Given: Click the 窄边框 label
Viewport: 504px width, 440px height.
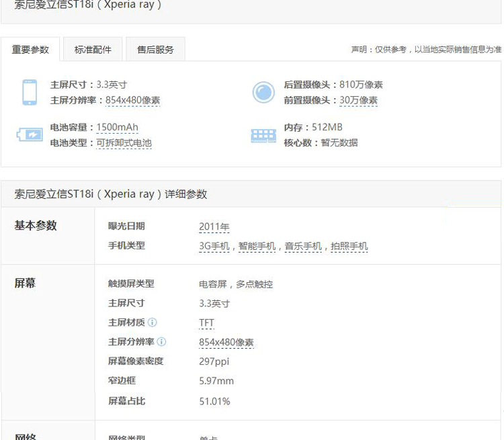Looking at the screenshot, I should (122, 380).
